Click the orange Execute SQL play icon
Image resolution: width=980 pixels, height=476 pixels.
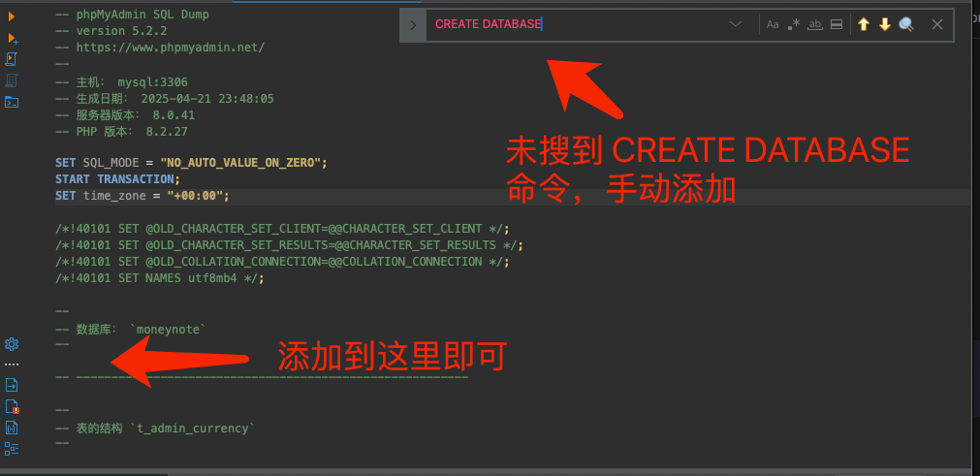12,16
